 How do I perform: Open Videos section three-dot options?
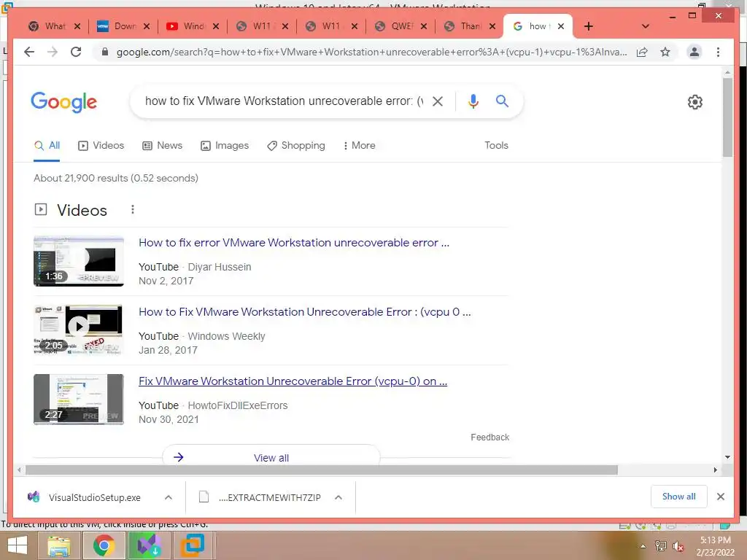[133, 209]
